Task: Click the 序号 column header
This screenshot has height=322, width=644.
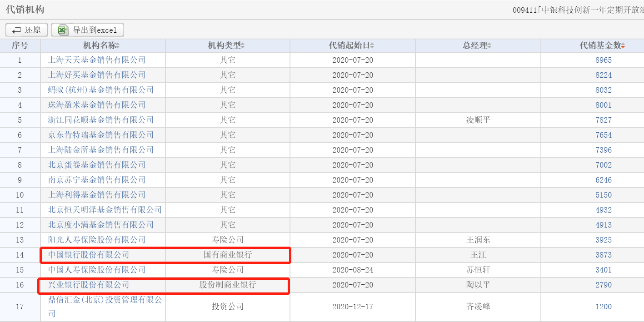Action: click(x=20, y=45)
